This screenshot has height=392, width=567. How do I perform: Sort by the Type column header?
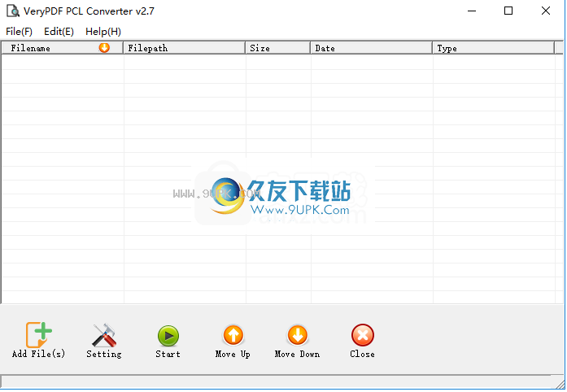[x=493, y=48]
